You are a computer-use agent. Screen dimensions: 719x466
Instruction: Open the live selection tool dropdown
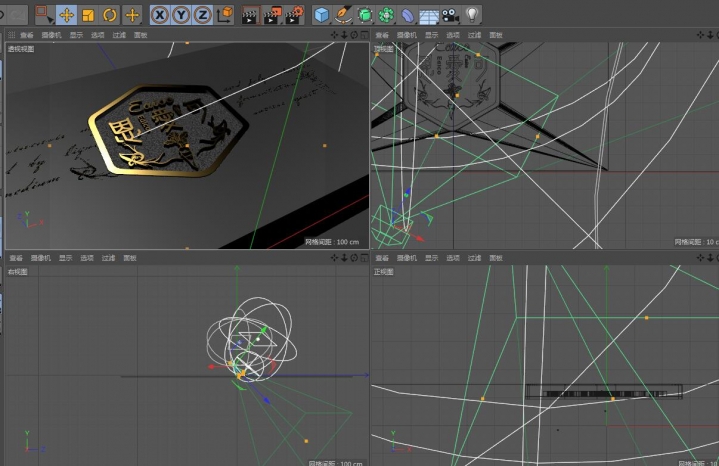tap(45, 15)
